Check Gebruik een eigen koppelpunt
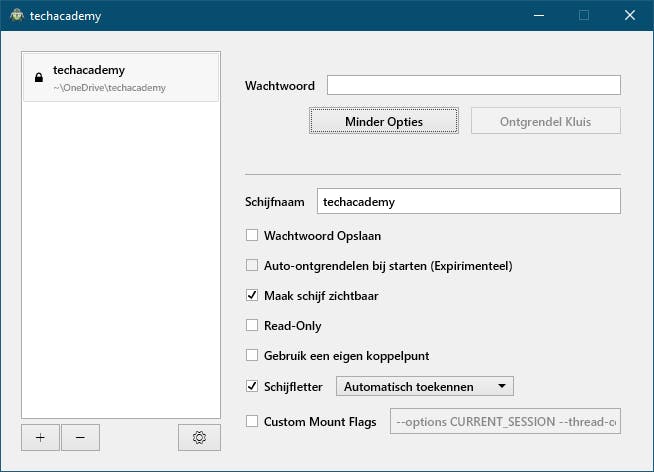 [x=252, y=355]
